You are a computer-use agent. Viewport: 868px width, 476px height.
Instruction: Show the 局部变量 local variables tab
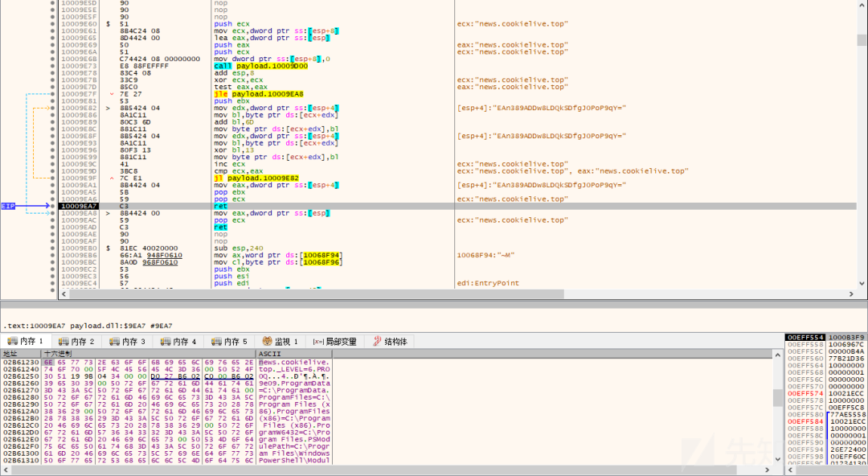(x=335, y=342)
